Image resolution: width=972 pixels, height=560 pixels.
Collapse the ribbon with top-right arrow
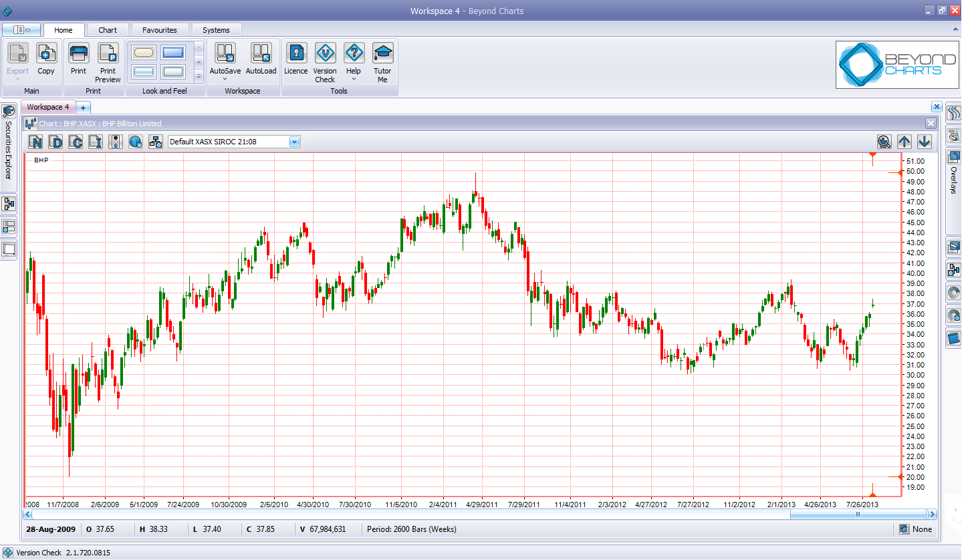[956, 30]
